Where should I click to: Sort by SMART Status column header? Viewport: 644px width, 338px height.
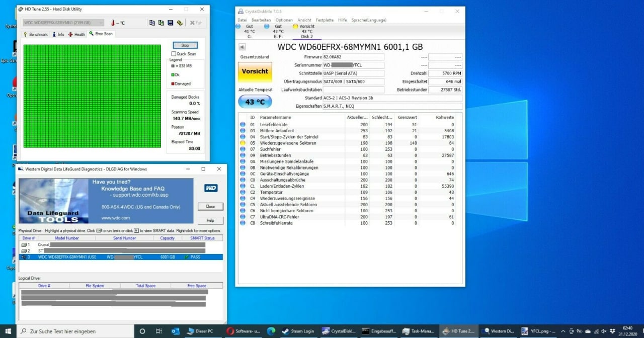click(x=202, y=238)
